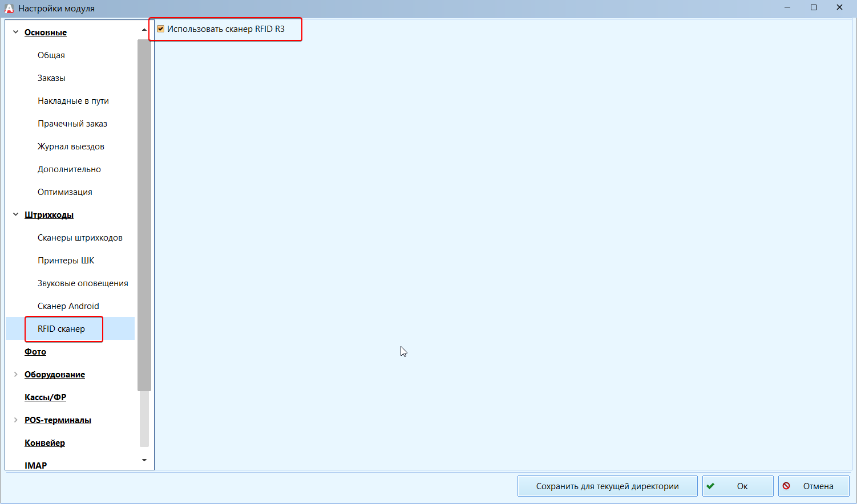
Task: Save settings with 'Сохранить для текущей директории'
Action: click(607, 486)
